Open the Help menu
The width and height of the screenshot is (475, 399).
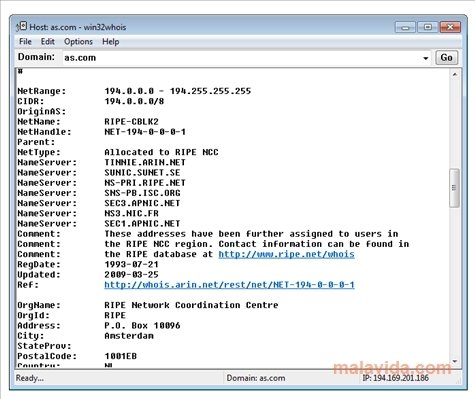(111, 42)
